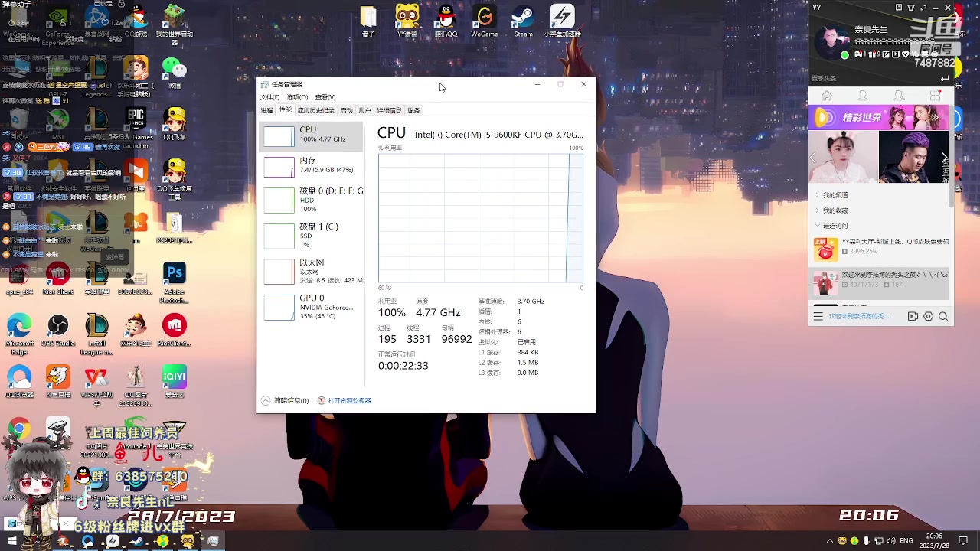The height and width of the screenshot is (551, 980).
Task: Switch to the 进程 tab
Action: [x=266, y=110]
